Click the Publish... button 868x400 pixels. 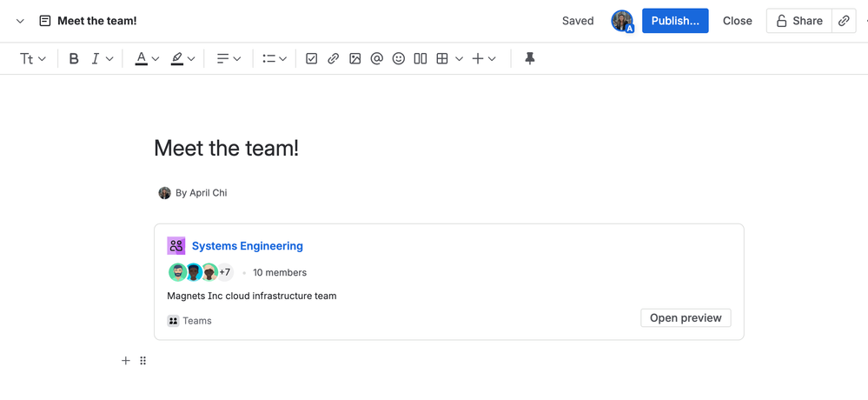675,21
